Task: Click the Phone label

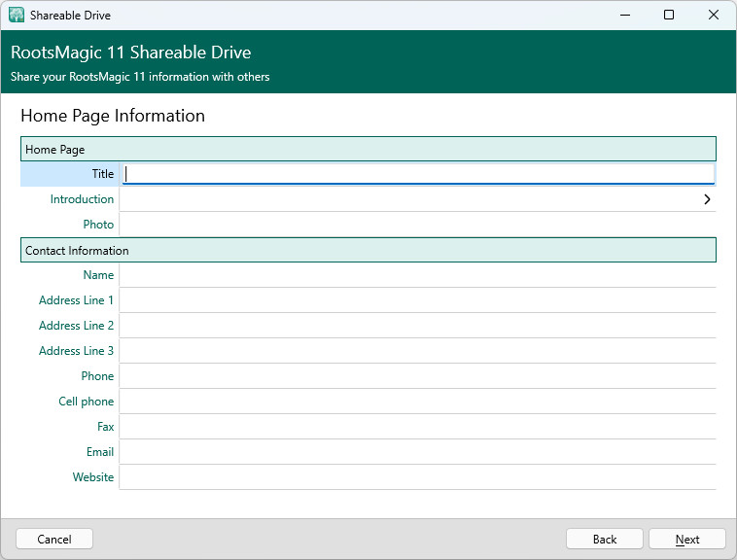Action: 97,376
